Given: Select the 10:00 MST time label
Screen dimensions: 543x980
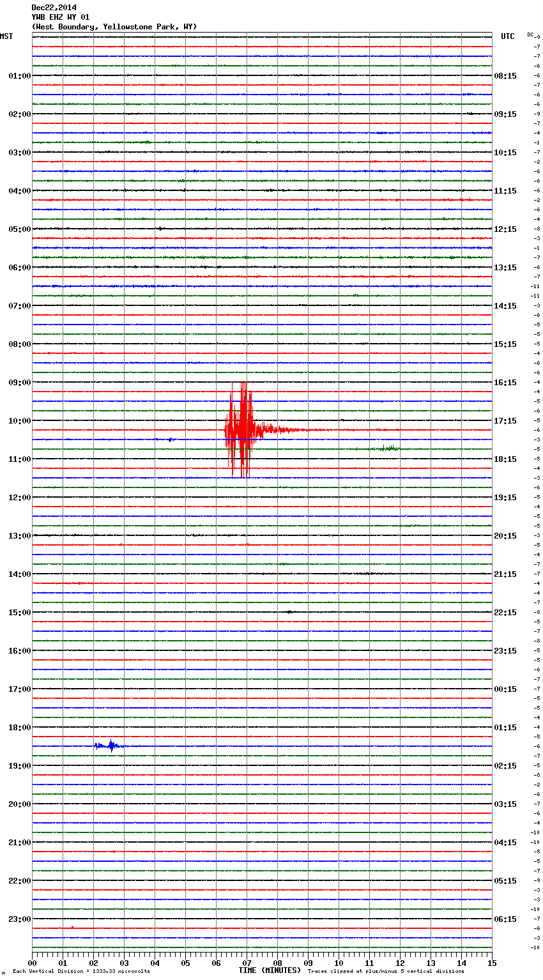Looking at the screenshot, I should point(19,421).
